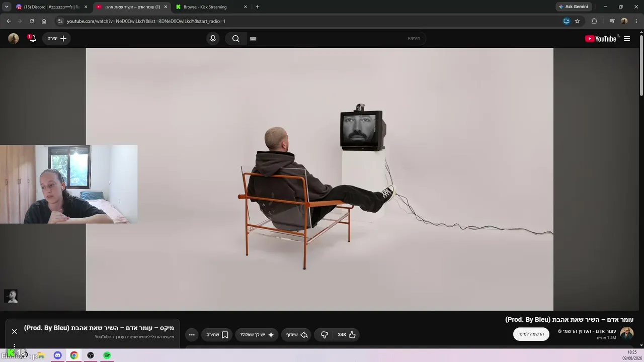Open the on-screen keyboard in search box
Image resolution: width=644 pixels, height=362 pixels.
pos(253,39)
